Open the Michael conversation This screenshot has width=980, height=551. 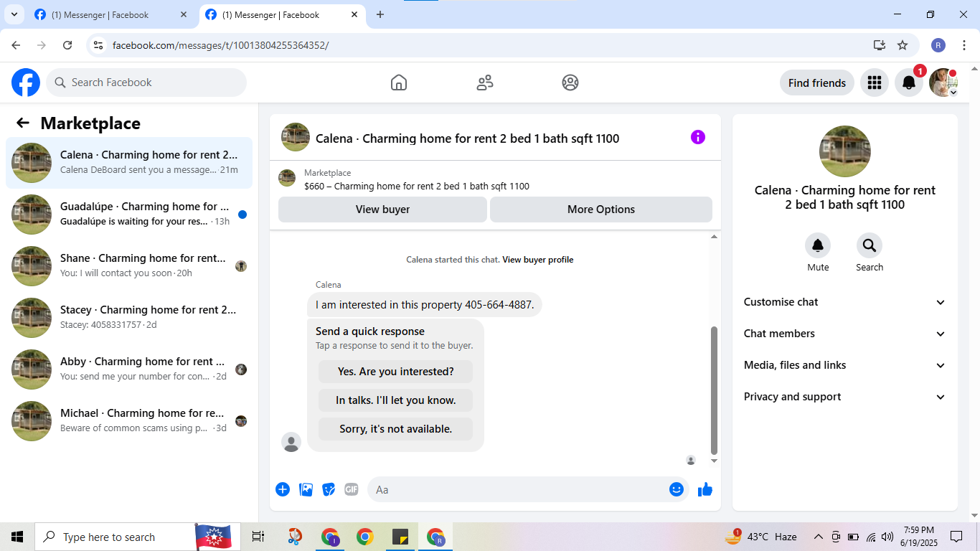coord(129,421)
